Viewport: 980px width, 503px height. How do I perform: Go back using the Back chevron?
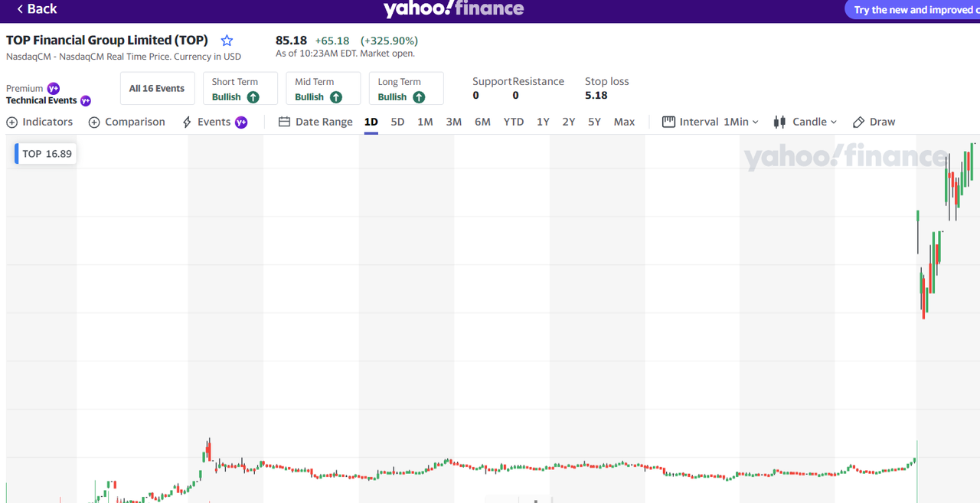tap(37, 8)
